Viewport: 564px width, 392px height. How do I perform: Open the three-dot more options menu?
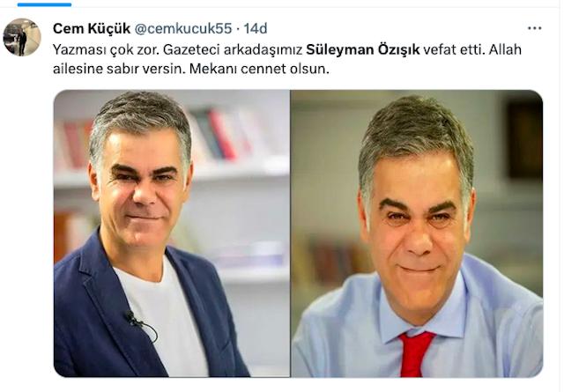[534, 28]
